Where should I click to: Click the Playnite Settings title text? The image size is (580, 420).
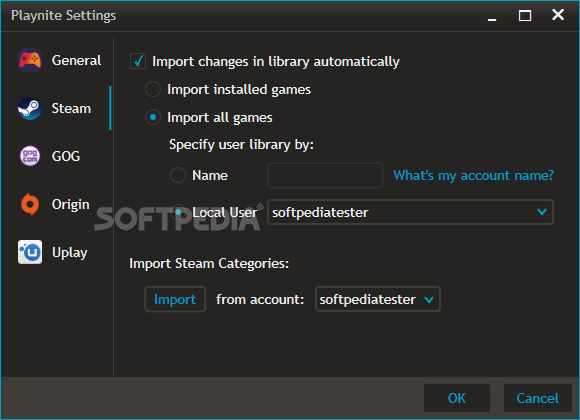point(64,16)
